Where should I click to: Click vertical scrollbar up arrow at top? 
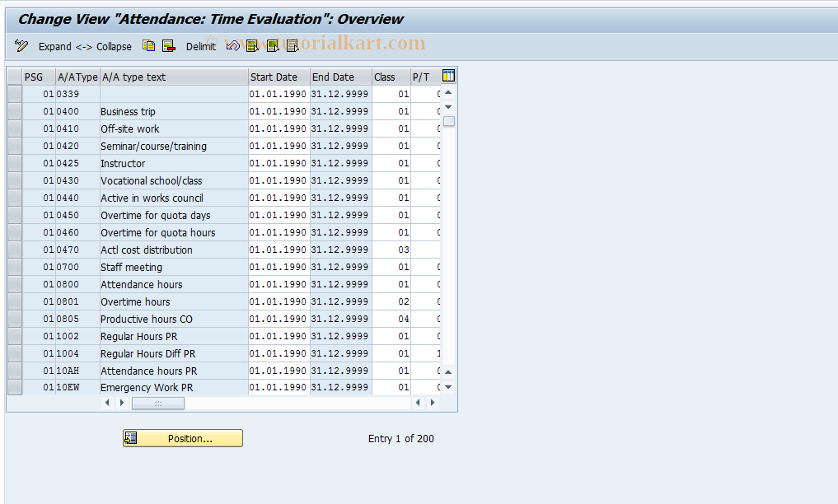(x=449, y=93)
